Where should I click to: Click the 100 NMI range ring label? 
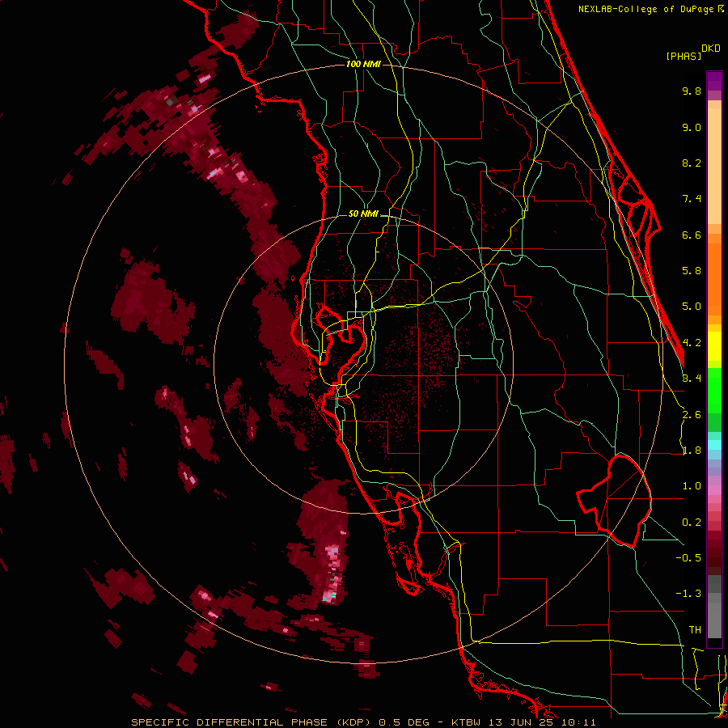click(363, 64)
